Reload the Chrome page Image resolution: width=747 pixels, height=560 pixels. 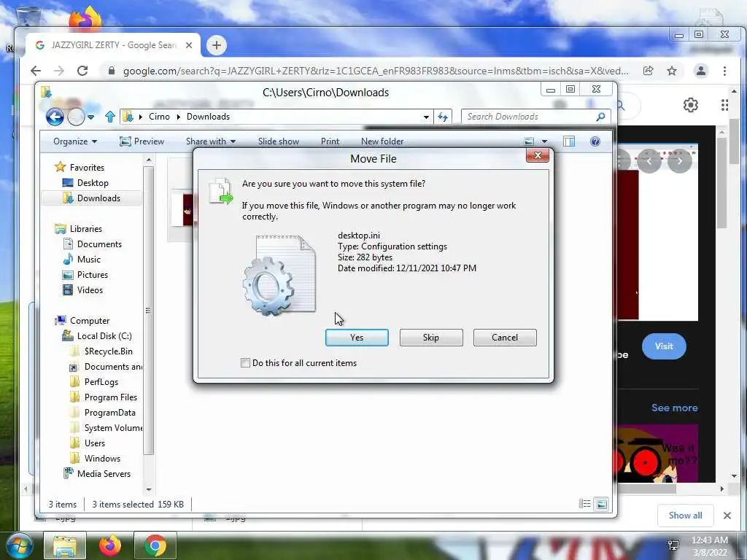(82, 71)
